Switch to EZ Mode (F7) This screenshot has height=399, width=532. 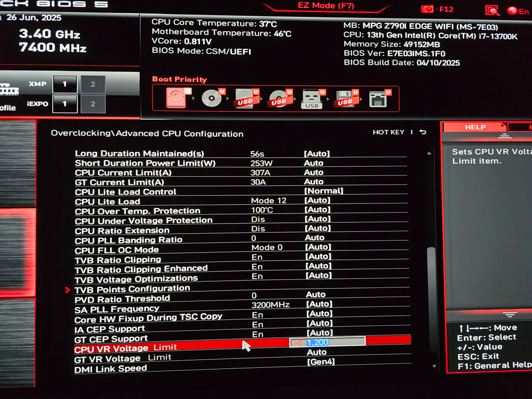[x=326, y=6]
